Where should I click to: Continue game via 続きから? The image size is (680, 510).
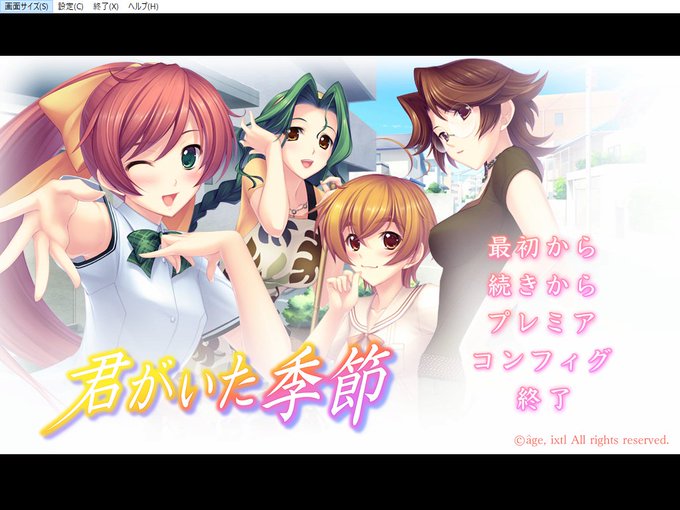coord(543,285)
